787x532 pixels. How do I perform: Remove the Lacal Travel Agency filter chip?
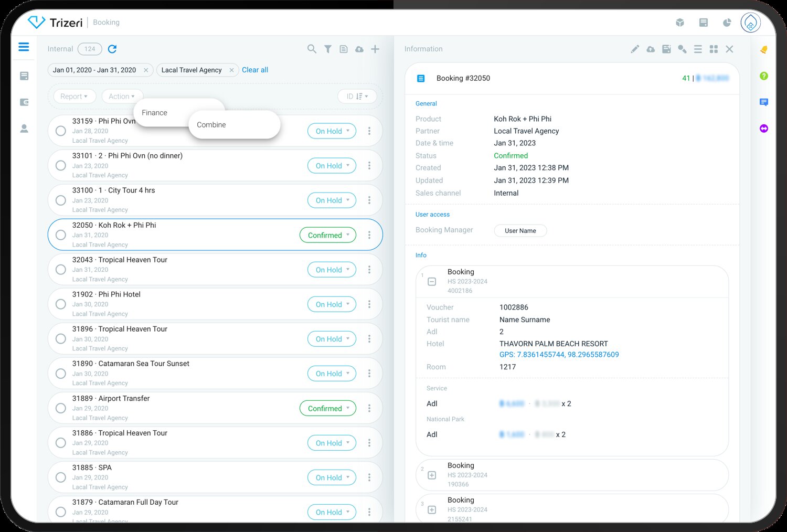pyautogui.click(x=231, y=70)
